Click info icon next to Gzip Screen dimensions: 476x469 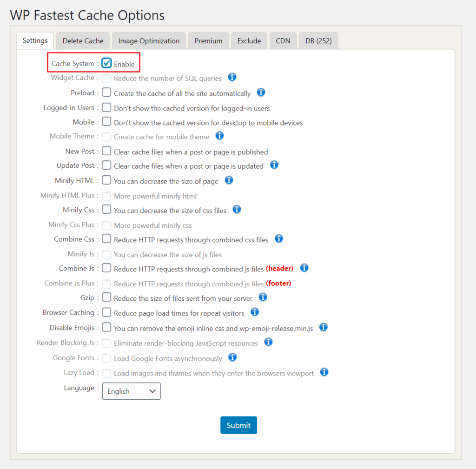click(263, 297)
